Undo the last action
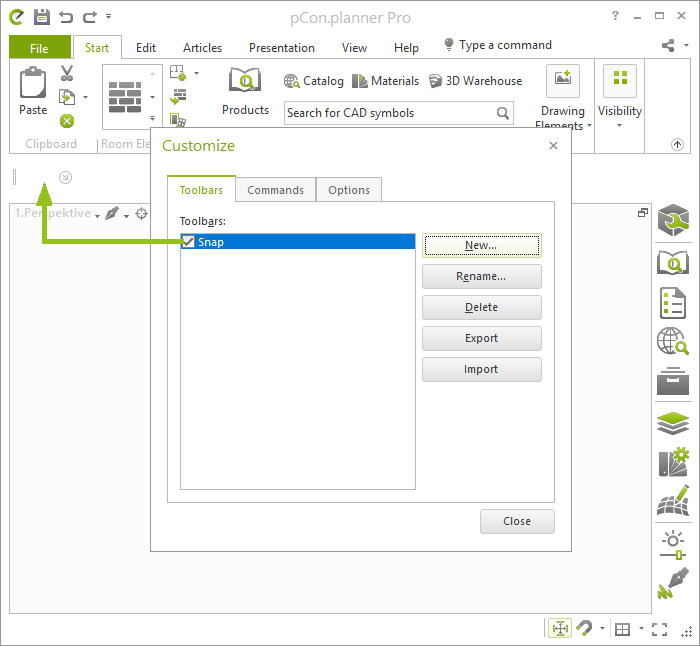This screenshot has width=700, height=646. click(66, 17)
